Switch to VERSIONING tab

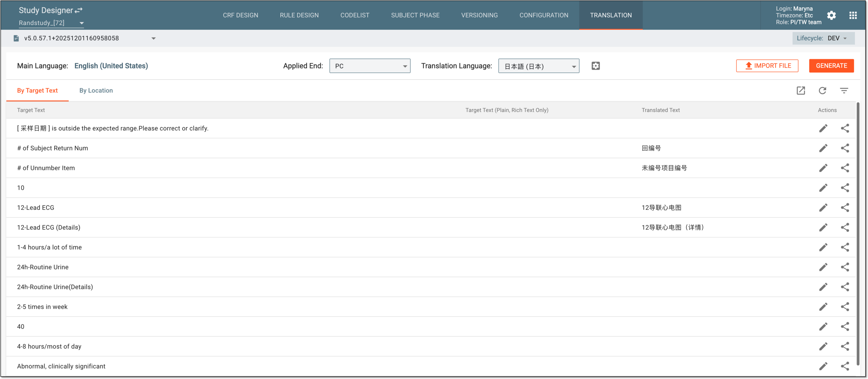(x=479, y=15)
